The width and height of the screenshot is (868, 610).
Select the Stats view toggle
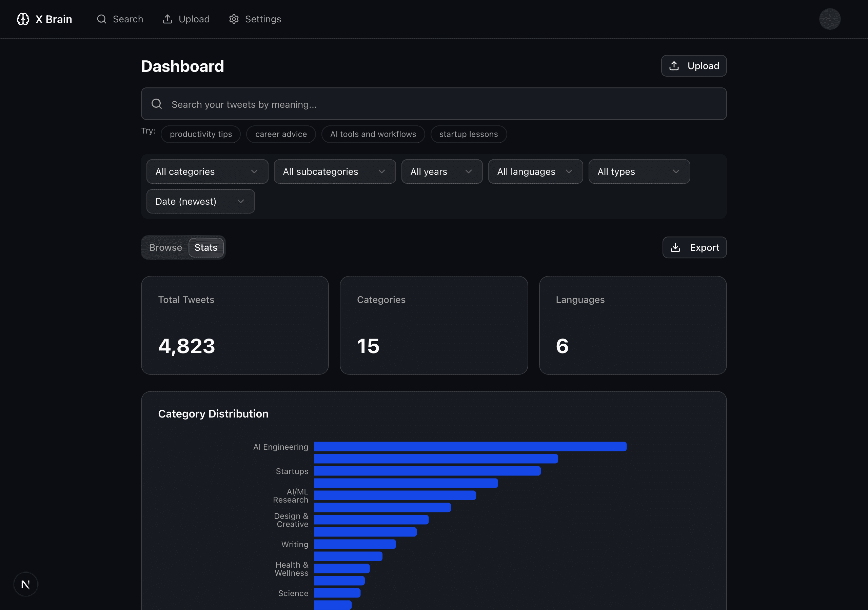point(206,247)
